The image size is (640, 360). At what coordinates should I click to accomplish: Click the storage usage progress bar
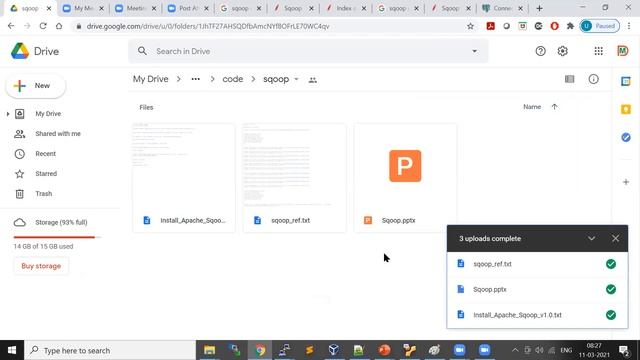tap(57, 237)
